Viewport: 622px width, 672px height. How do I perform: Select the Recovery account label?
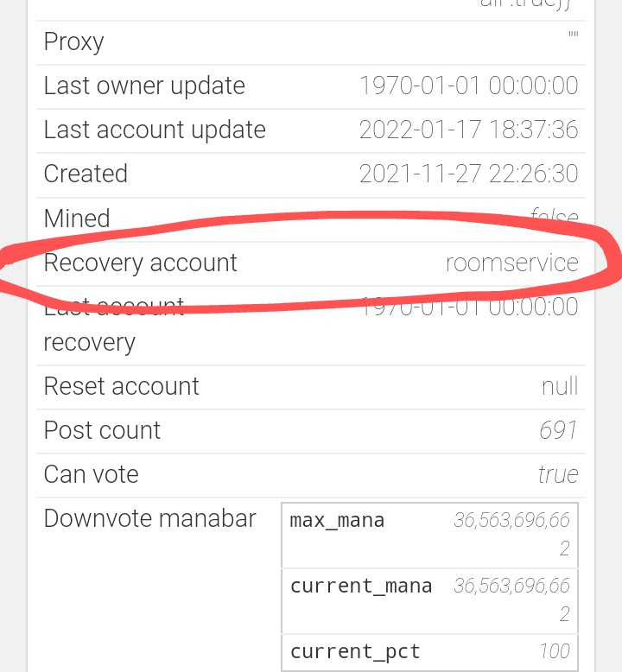(141, 263)
